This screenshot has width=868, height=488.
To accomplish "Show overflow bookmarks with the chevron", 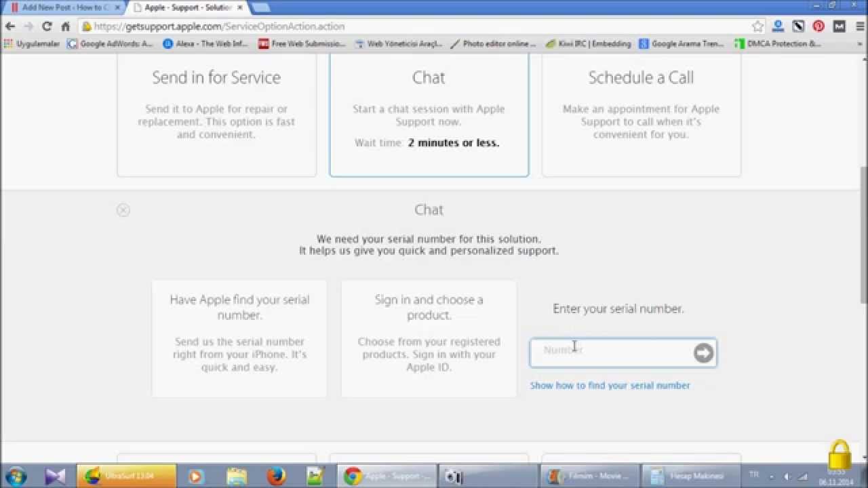I will coord(859,44).
